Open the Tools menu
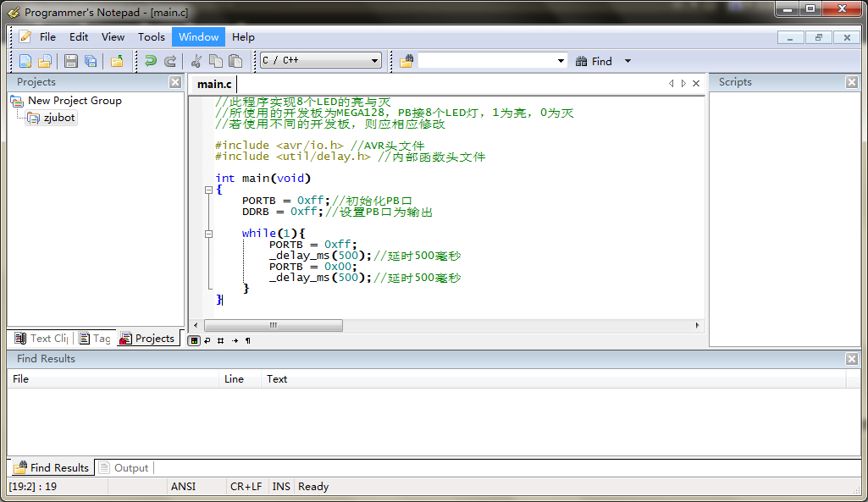 [151, 37]
